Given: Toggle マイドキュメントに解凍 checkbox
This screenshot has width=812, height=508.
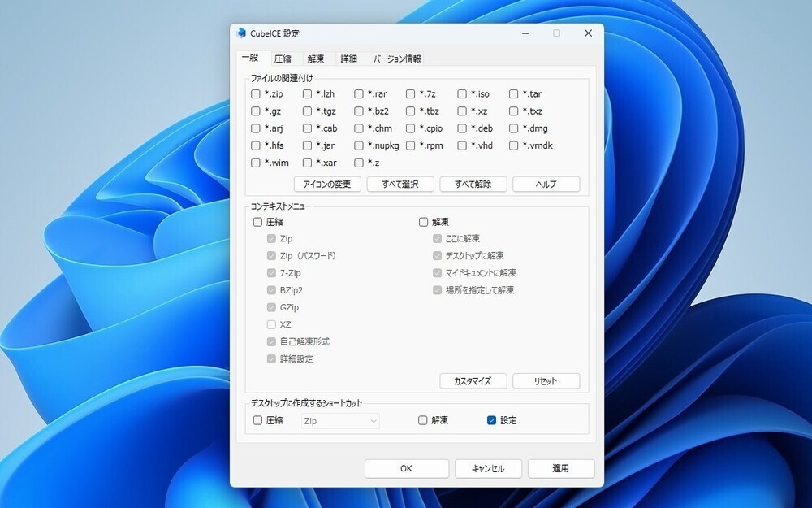Looking at the screenshot, I should click(x=437, y=272).
